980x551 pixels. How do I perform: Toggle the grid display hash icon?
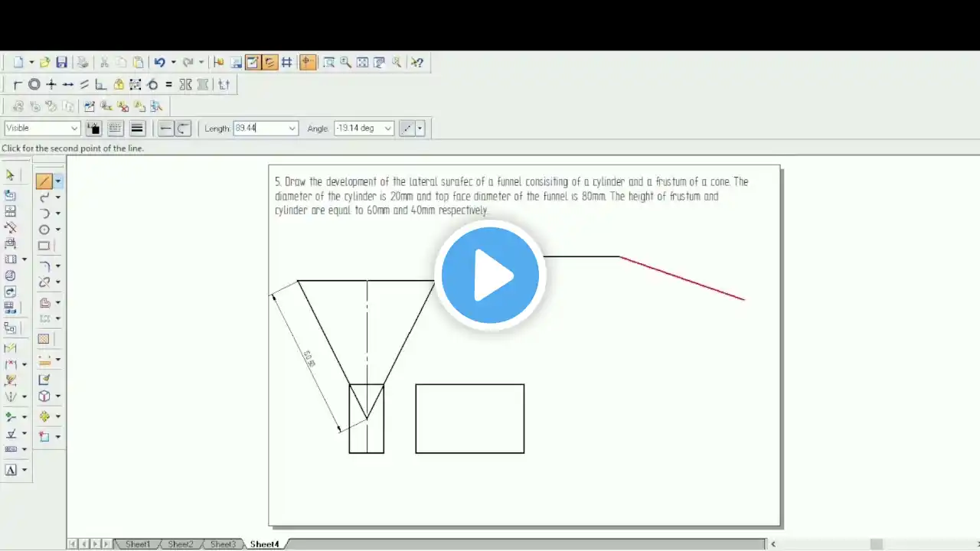click(286, 63)
